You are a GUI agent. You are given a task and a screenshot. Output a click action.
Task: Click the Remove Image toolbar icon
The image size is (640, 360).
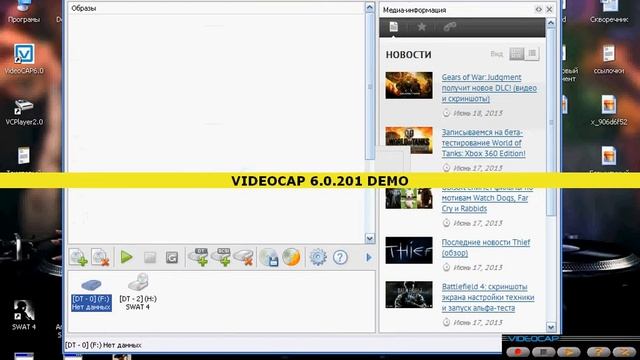pyautogui.click(x=100, y=258)
